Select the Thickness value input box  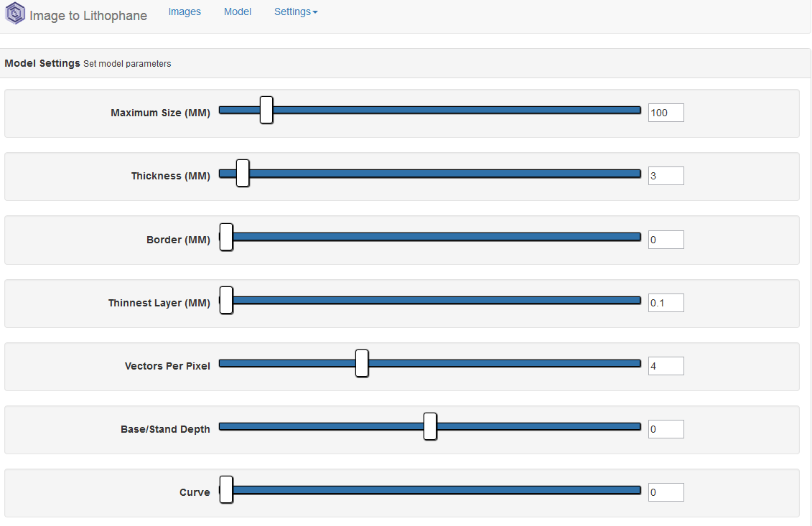click(x=666, y=176)
